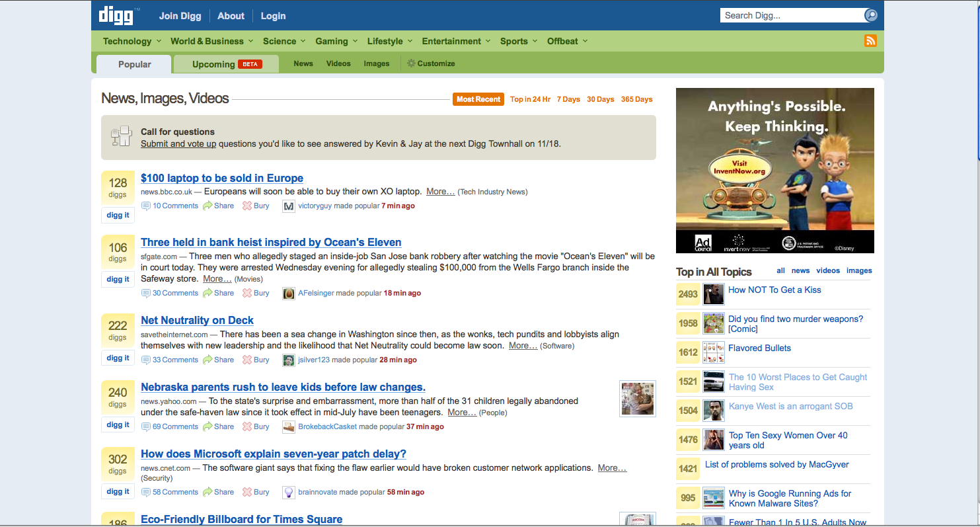Open jsilver123's avatar icon
Viewport: 980px width, 527px height.
click(288, 360)
